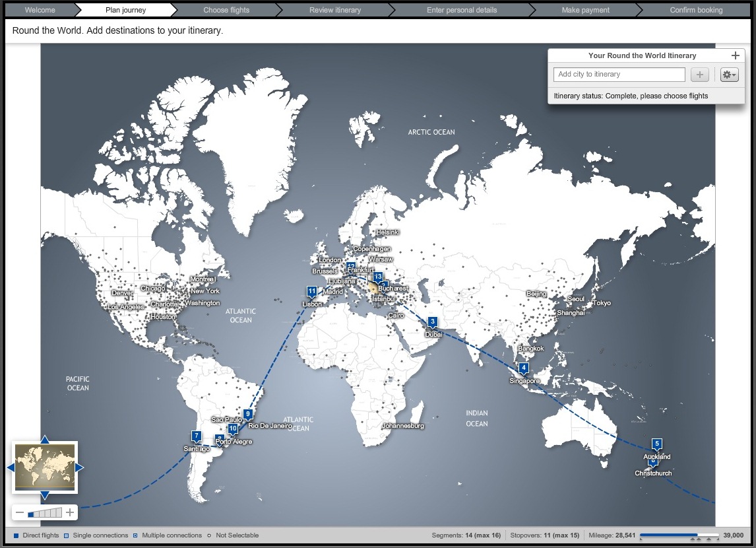Select stop marker 7 at Santiago

click(x=196, y=436)
